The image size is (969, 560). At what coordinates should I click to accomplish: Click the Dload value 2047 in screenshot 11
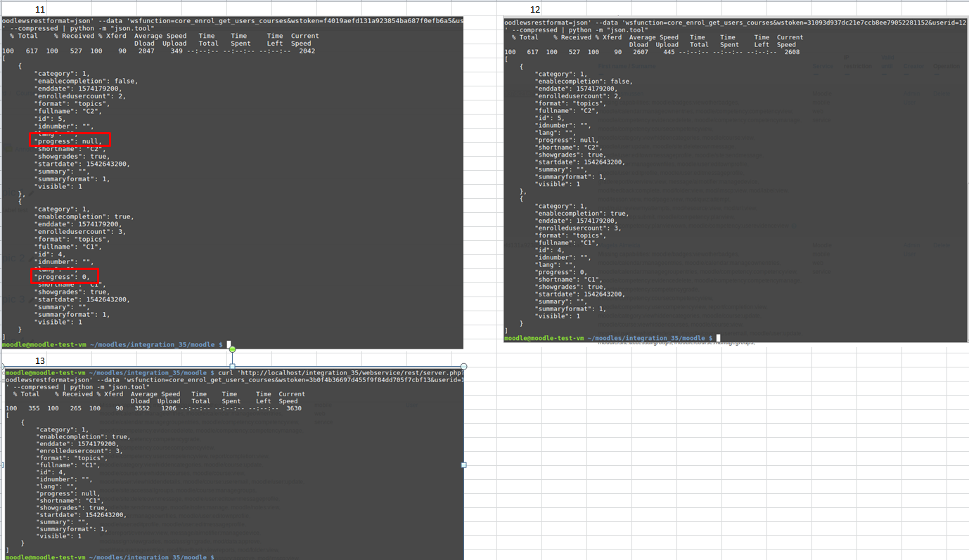pyautogui.click(x=146, y=51)
